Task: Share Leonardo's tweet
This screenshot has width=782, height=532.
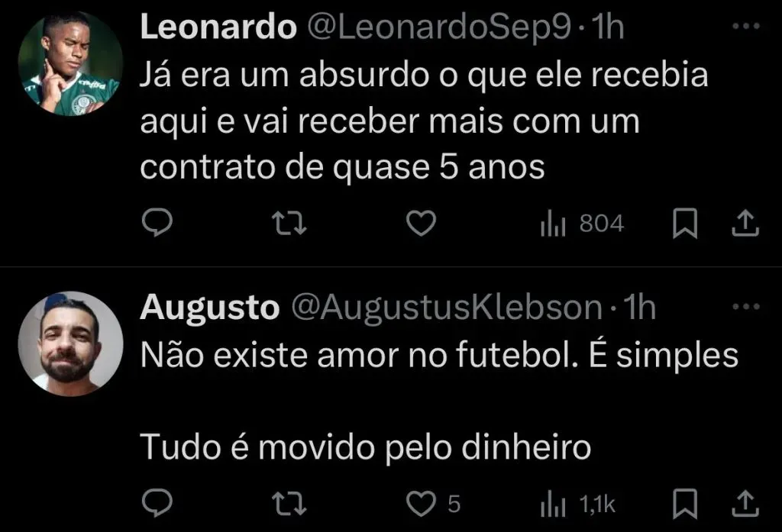Action: pos(745,223)
